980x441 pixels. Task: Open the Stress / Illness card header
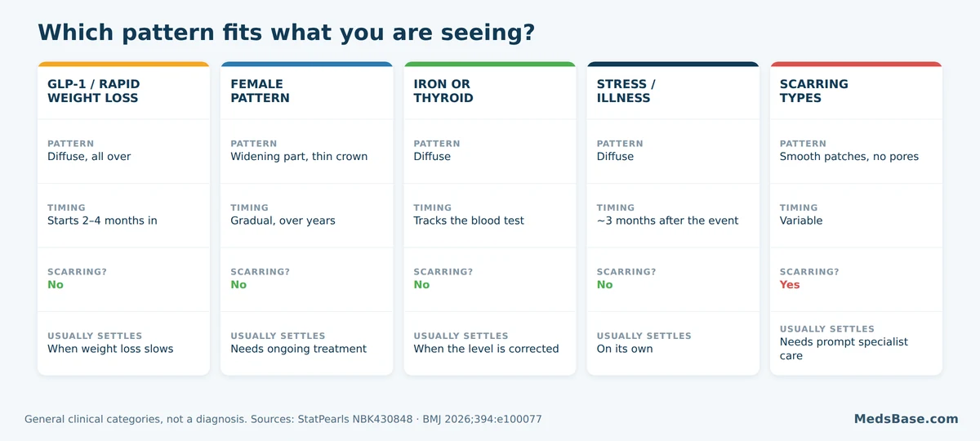(x=626, y=91)
